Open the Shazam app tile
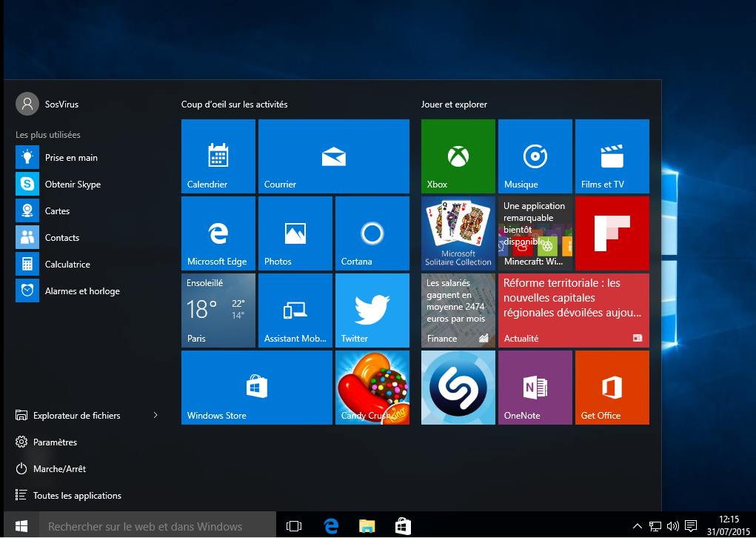Viewport: 756px width, 538px height. click(x=458, y=388)
